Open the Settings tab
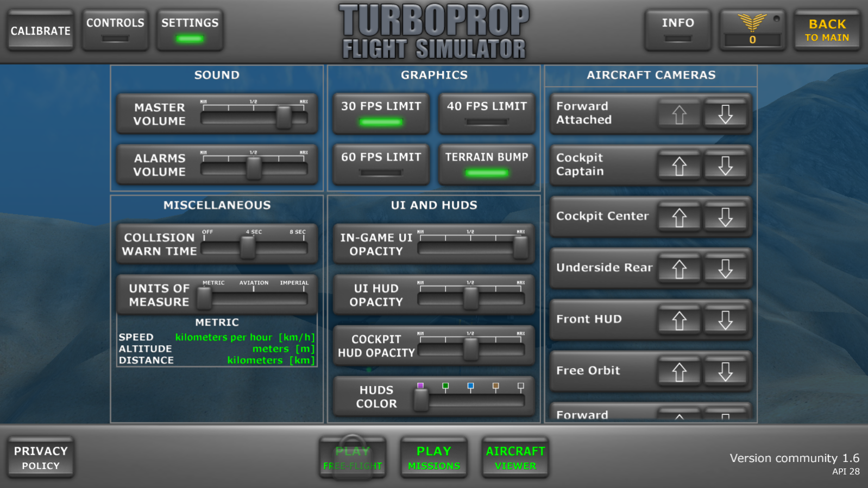 tap(190, 30)
